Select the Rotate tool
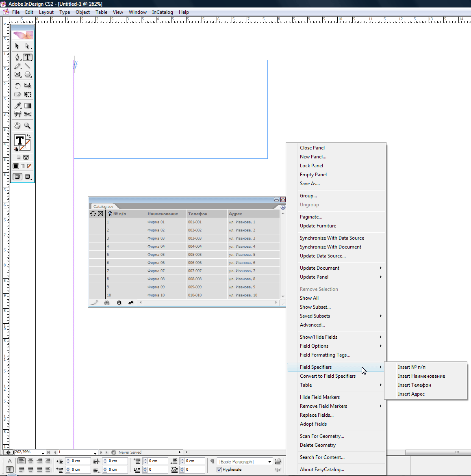 pyautogui.click(x=17, y=86)
